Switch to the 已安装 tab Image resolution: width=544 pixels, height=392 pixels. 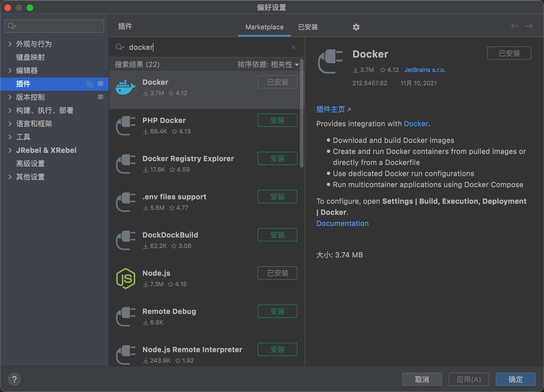308,27
